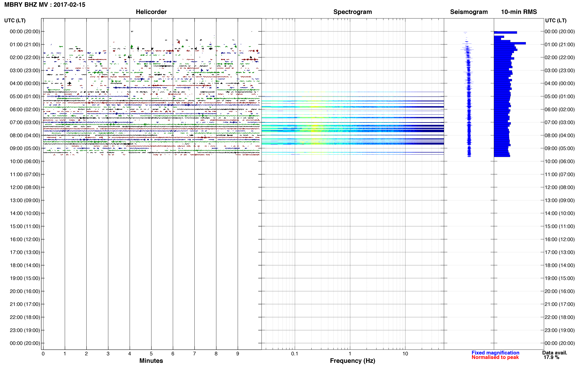Click the longest RMS bar near 01:00
This screenshot has height=368, width=588.
510,43
